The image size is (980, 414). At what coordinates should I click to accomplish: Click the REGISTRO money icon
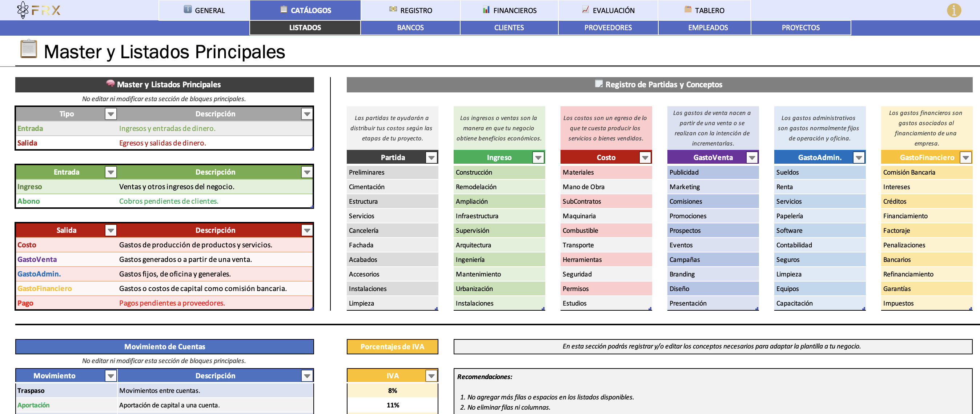coord(393,9)
